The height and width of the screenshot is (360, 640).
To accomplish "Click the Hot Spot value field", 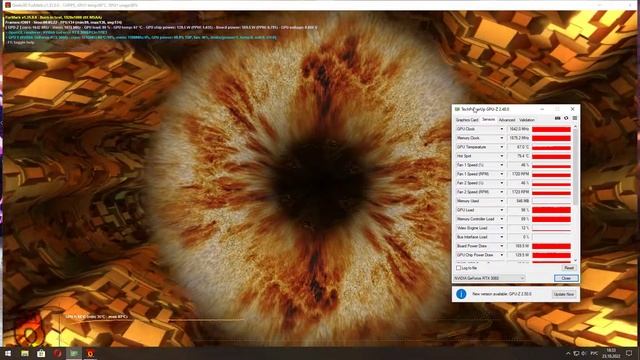I will tap(518, 156).
